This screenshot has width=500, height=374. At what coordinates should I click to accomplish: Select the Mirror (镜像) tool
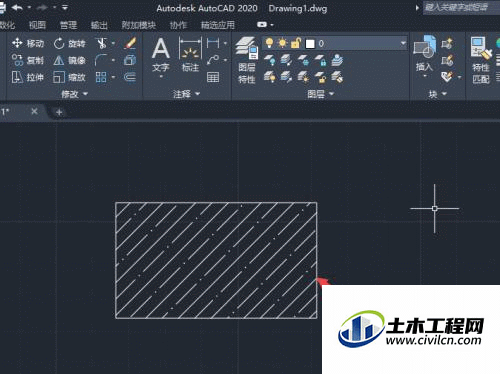(x=70, y=60)
